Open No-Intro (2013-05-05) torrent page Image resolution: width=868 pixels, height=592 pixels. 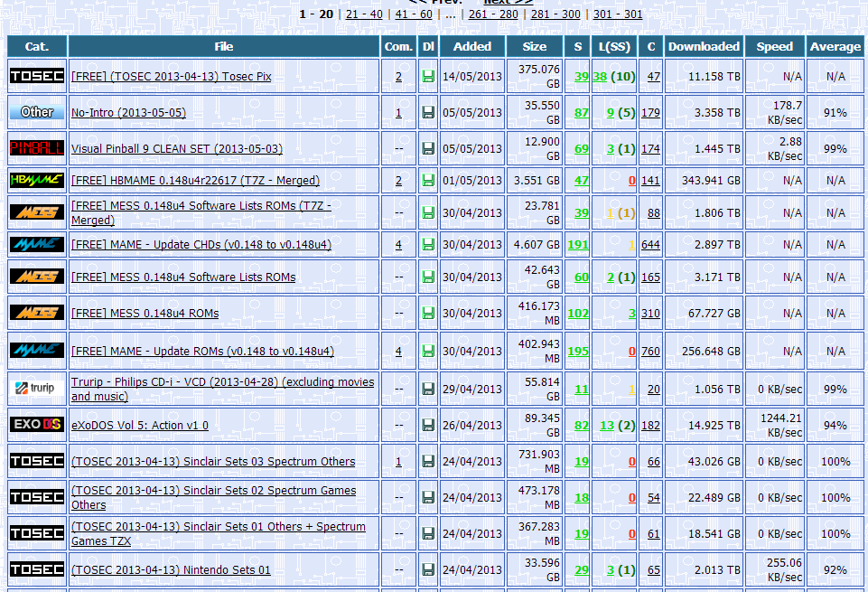(x=128, y=112)
